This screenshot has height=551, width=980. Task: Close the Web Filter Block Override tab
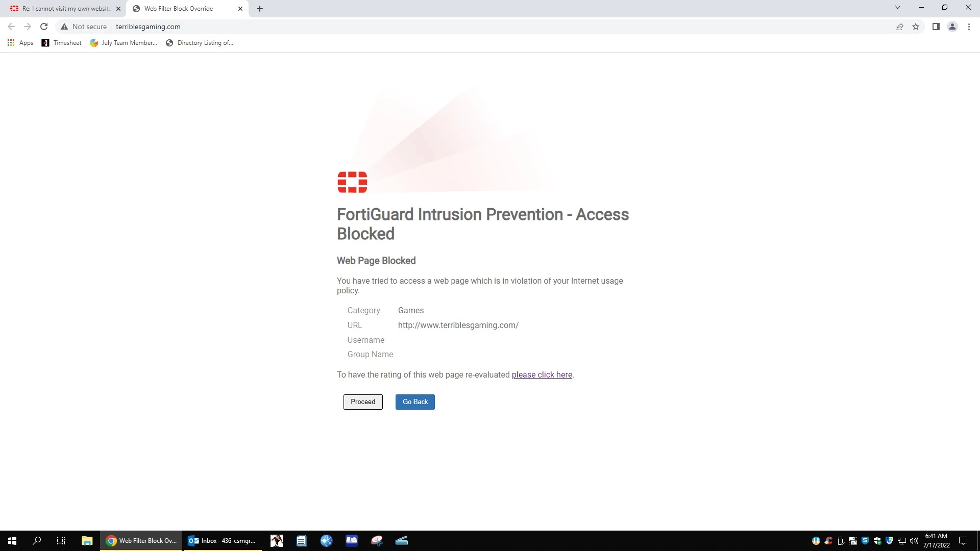click(240, 9)
